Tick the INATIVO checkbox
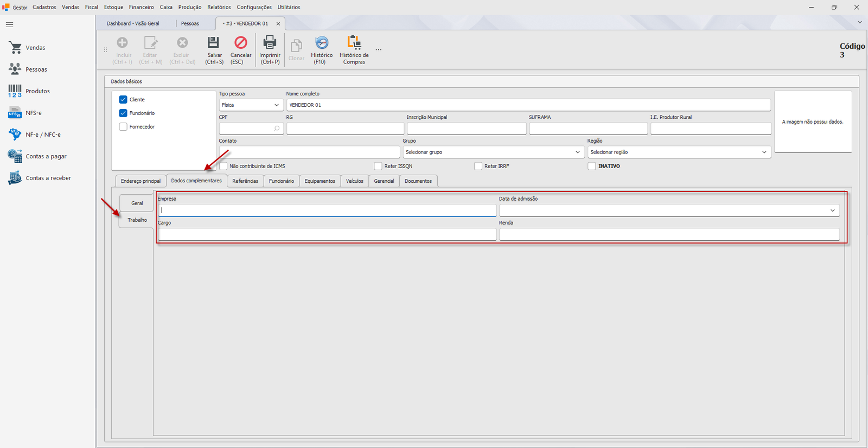This screenshot has height=448, width=868. 592,166
